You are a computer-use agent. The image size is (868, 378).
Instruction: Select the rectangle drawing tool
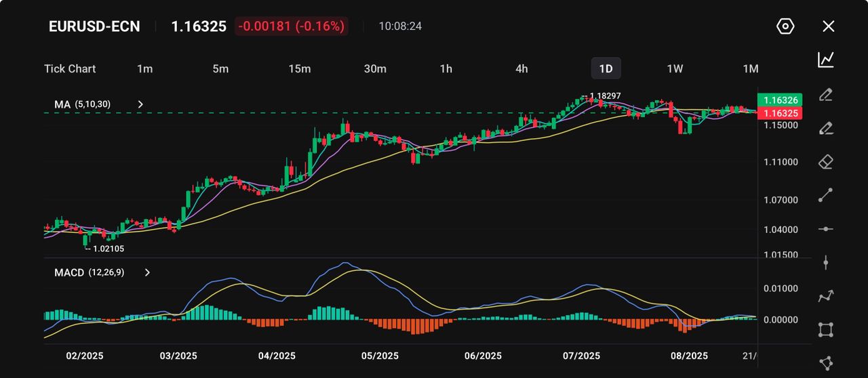coord(825,330)
